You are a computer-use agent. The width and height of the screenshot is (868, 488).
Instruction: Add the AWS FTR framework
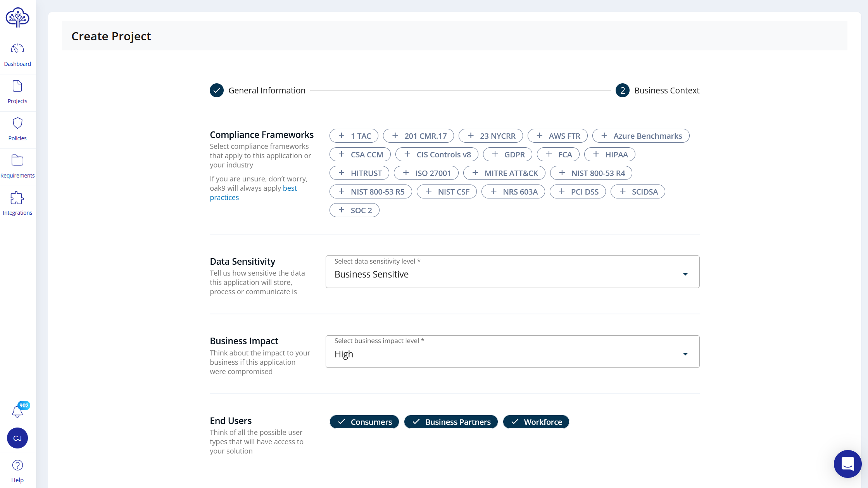557,136
